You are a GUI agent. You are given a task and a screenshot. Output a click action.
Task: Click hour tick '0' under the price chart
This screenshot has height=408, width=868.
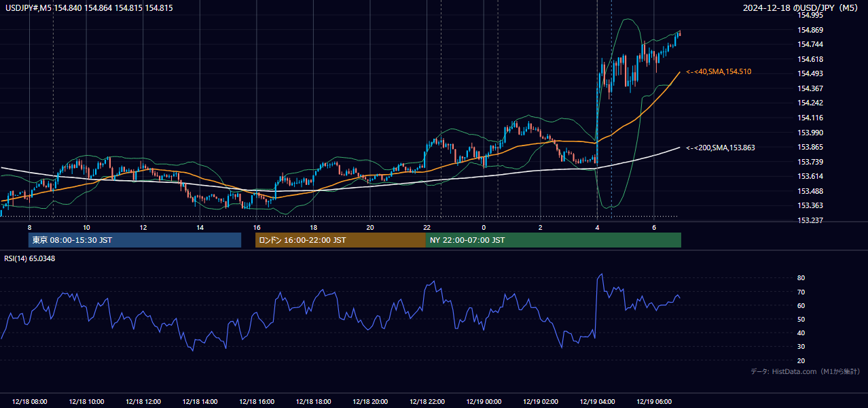point(484,227)
